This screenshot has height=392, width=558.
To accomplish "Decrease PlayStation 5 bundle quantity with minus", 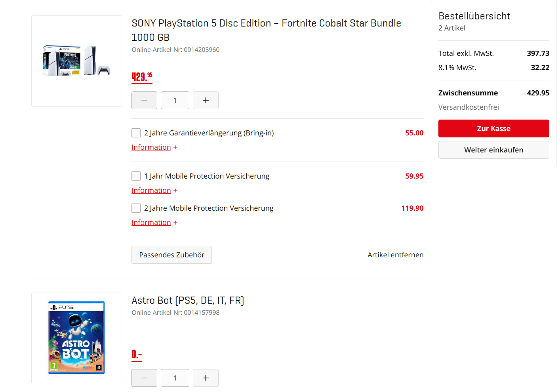I will pyautogui.click(x=144, y=101).
